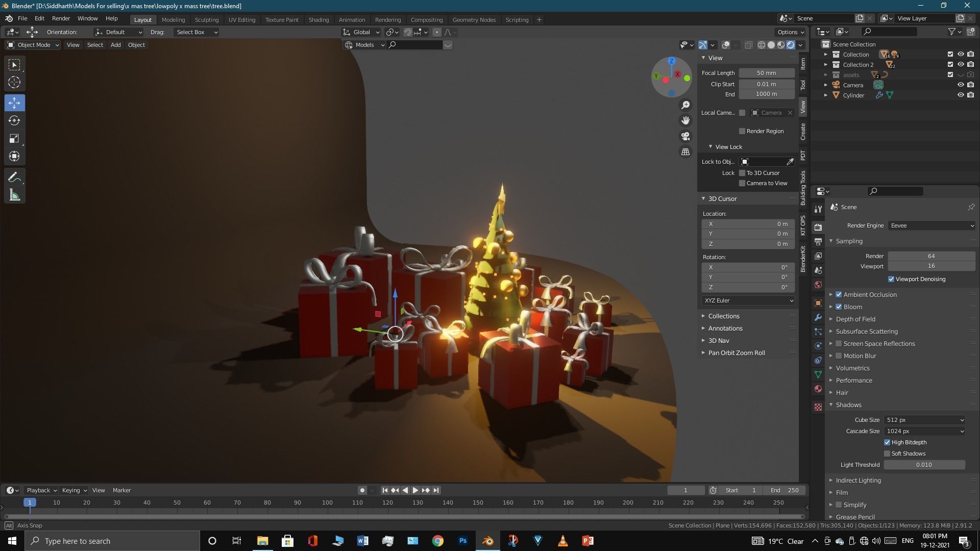
Task: Select the 3D Cursor tool
Action: point(14,82)
